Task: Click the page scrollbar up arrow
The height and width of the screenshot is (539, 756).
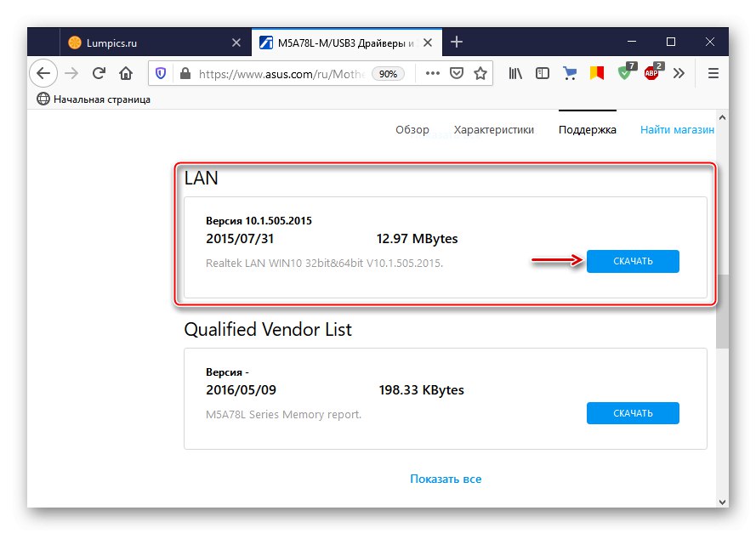Action: [x=722, y=117]
